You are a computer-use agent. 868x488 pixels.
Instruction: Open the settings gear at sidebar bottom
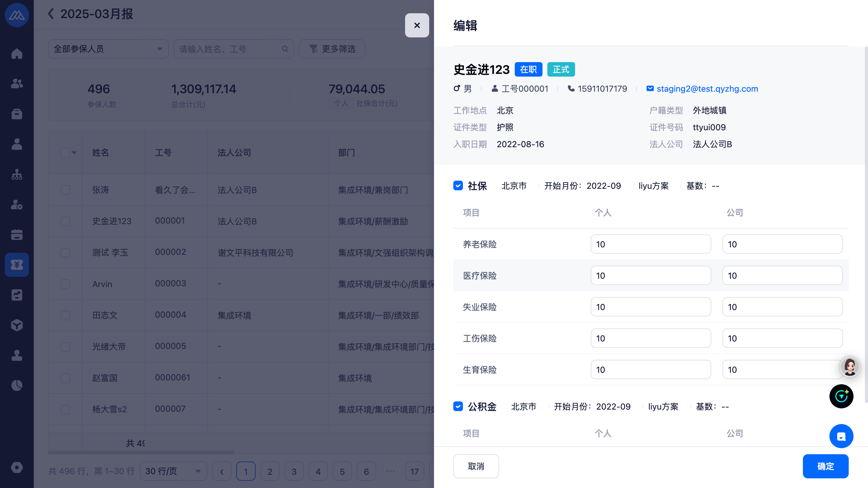pos(17,467)
